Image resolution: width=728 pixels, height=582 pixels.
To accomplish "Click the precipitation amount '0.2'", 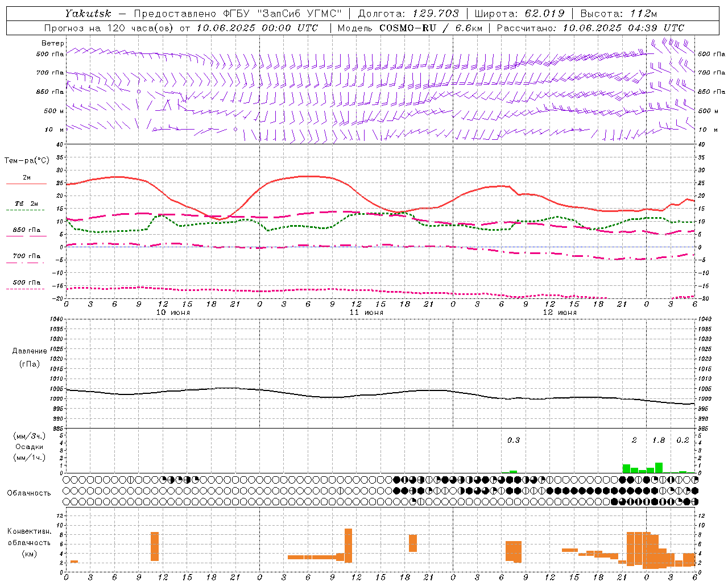I will (682, 440).
